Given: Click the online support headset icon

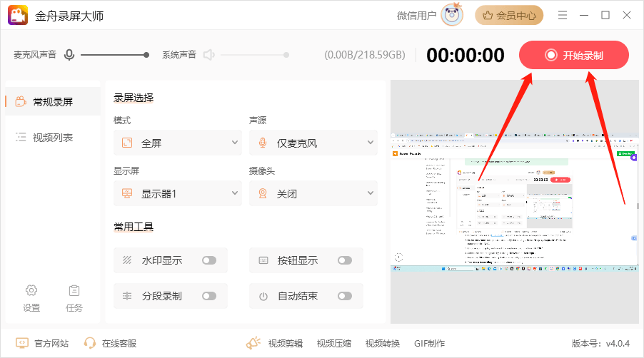Looking at the screenshot, I should (x=89, y=343).
